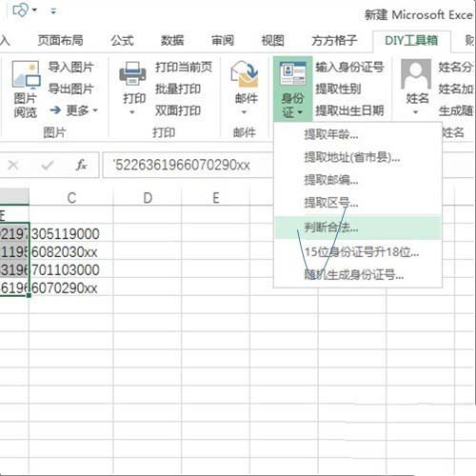Expand the 姓名 button dropdown arrow
The height and width of the screenshot is (476, 476).
click(415, 112)
